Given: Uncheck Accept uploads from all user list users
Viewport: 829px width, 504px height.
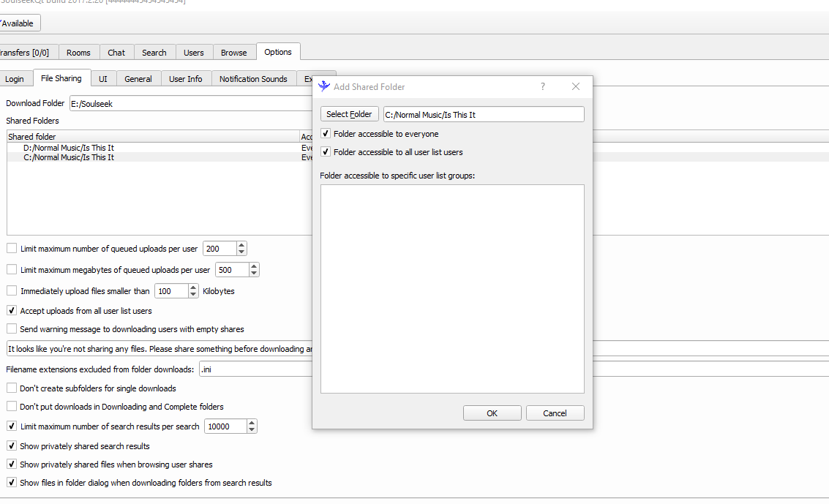Looking at the screenshot, I should coord(12,310).
